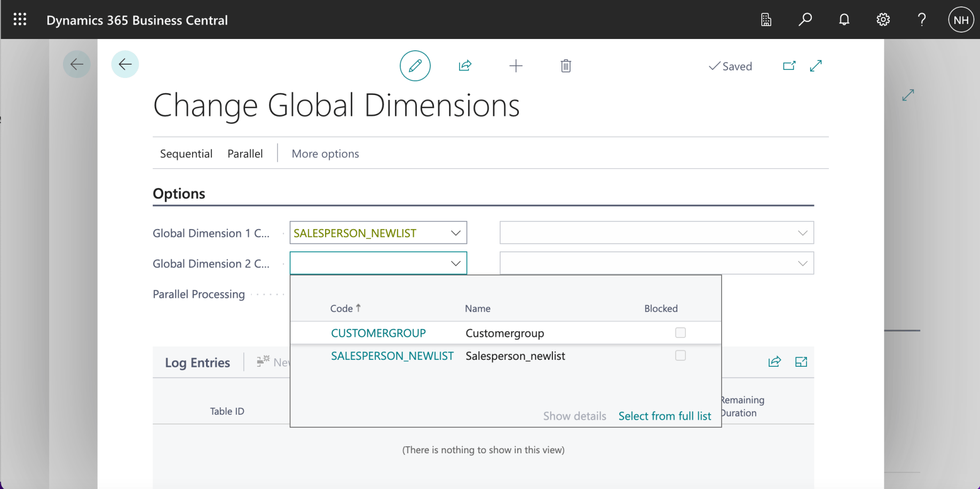Click the trash delete icon

(566, 66)
